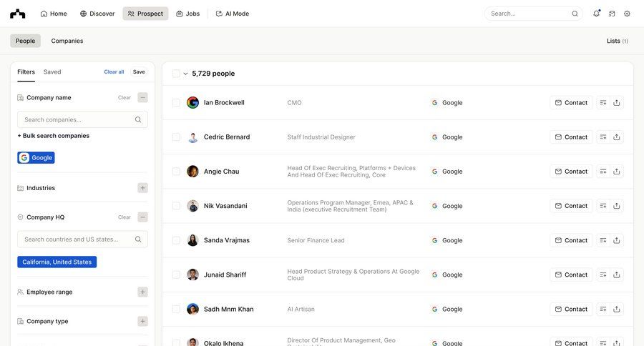Click Google logo next to Ian Brockwell's company

tap(434, 103)
